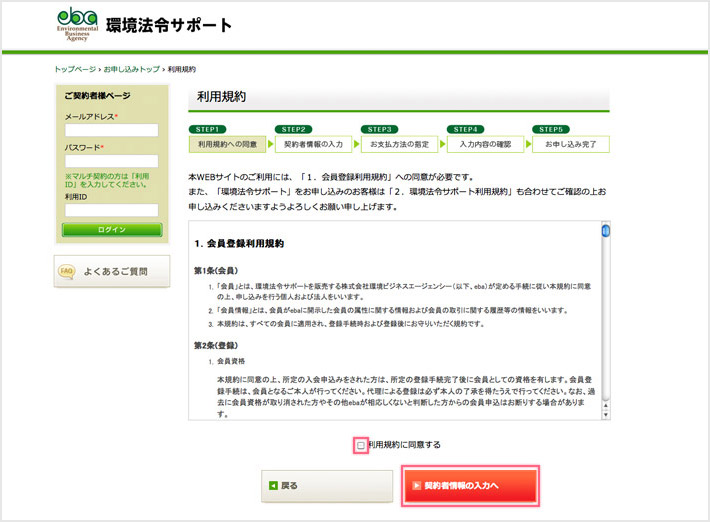The width and height of the screenshot is (710, 522).
Task: Open the よくあるご質問 FAQ icon button
Action: [105, 271]
